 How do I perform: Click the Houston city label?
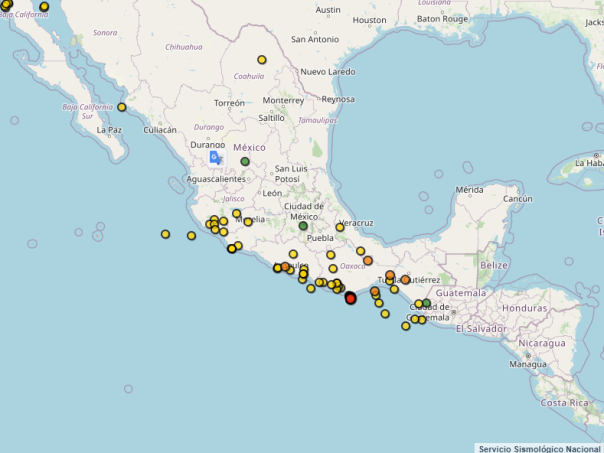click(369, 20)
